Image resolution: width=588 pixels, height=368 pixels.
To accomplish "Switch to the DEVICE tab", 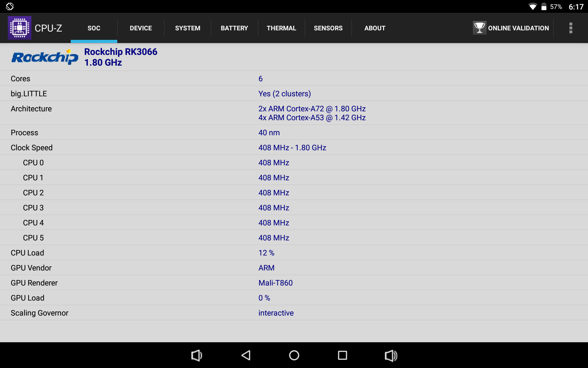I will coord(141,28).
